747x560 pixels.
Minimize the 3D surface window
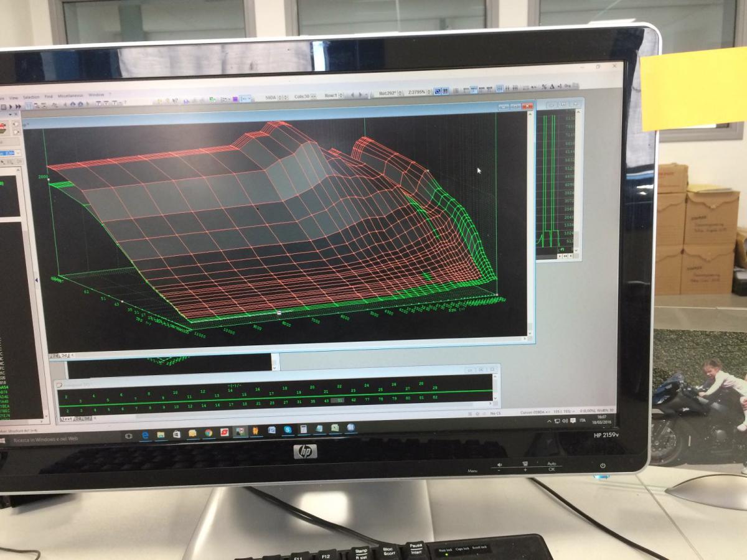pyautogui.click(x=504, y=106)
